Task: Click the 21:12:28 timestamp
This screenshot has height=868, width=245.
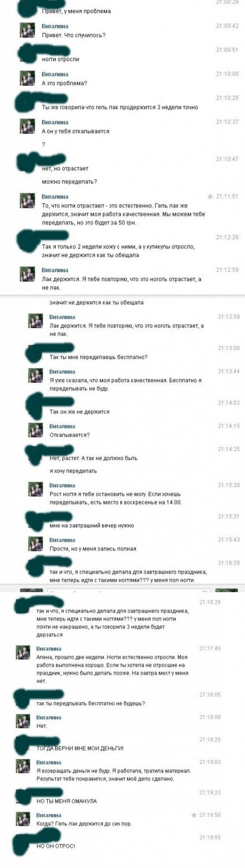Action: click(x=227, y=237)
